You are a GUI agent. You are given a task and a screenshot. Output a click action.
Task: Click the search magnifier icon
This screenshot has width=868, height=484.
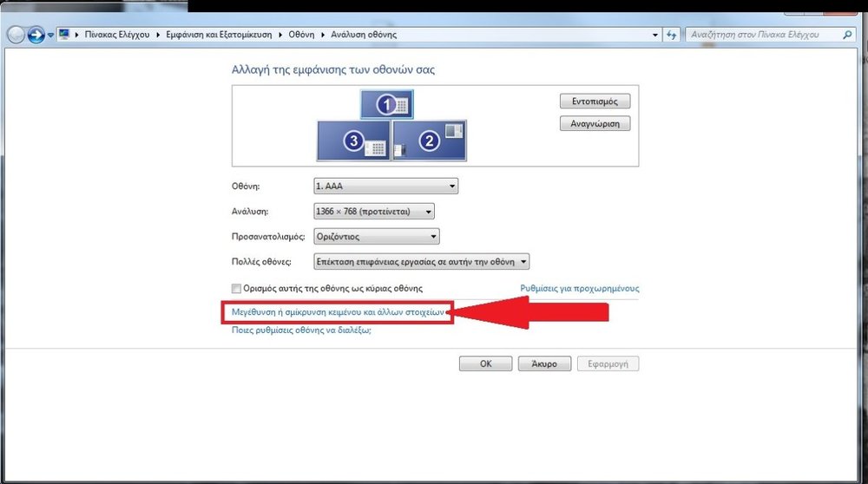pyautogui.click(x=847, y=35)
